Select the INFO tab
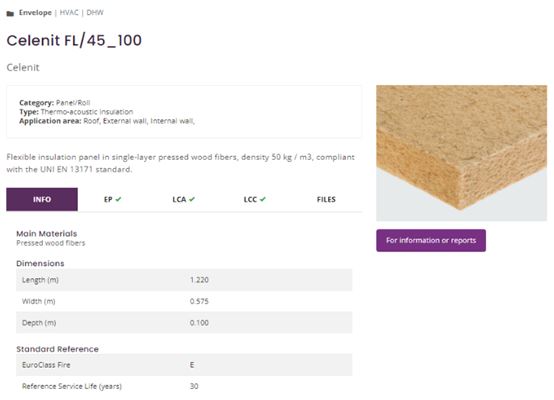This screenshot has width=554, height=400. point(42,199)
